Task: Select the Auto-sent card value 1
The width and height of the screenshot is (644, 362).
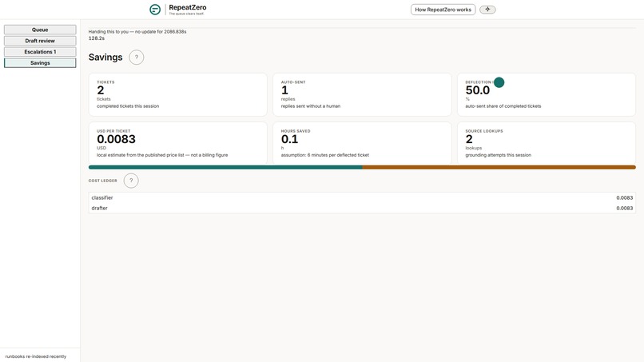Action: click(x=284, y=90)
